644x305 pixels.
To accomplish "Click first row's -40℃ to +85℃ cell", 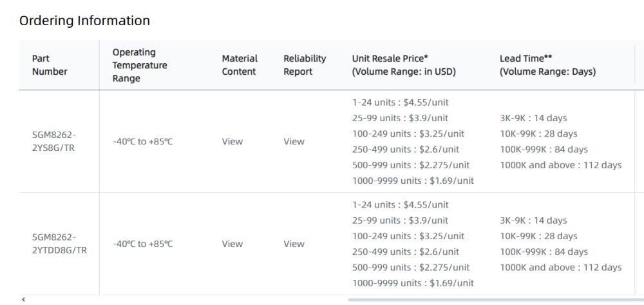I will tap(142, 142).
